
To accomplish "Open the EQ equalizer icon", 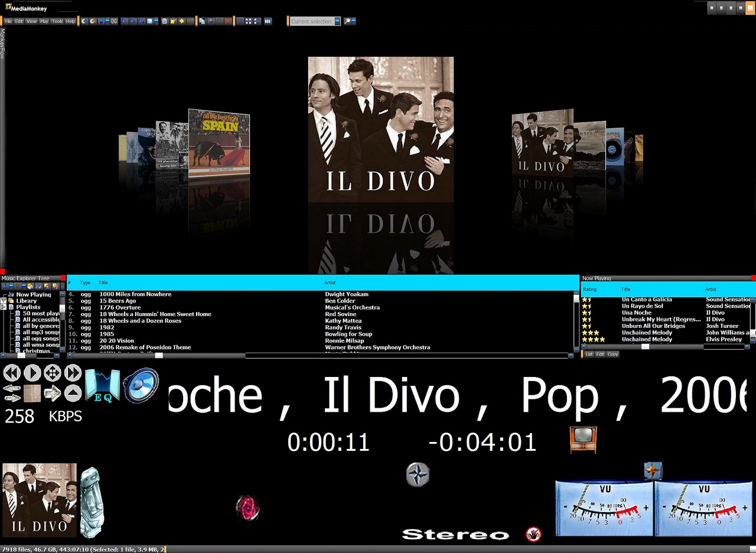I will [x=102, y=387].
